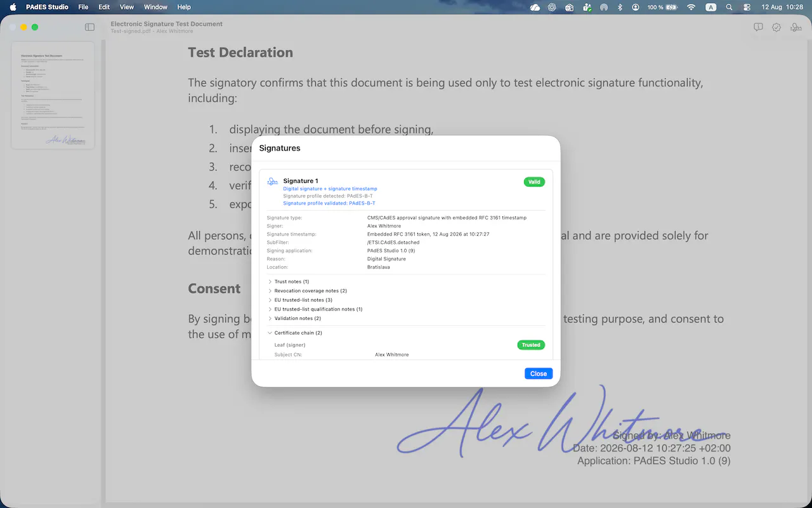Open the File menu
The height and width of the screenshot is (508, 812).
click(x=83, y=7)
